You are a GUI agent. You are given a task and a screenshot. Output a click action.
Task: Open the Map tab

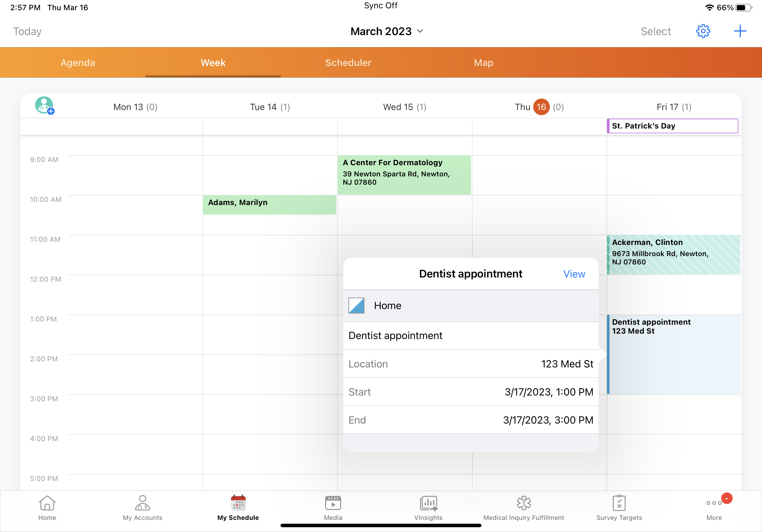[483, 63]
